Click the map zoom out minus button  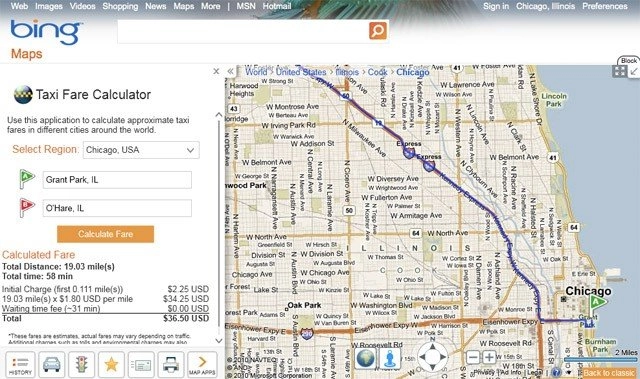pos(473,358)
